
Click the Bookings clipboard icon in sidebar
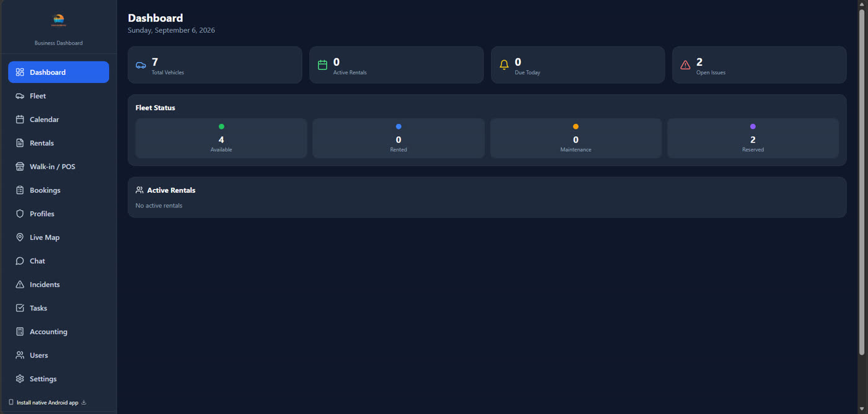click(20, 190)
